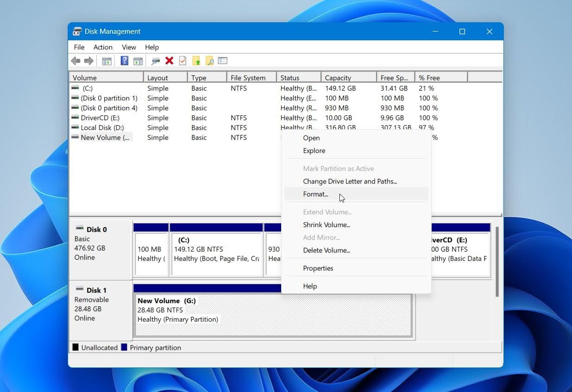Click the folder with green arrow icon
Viewport: 572px width, 392px height.
pyautogui.click(x=196, y=61)
